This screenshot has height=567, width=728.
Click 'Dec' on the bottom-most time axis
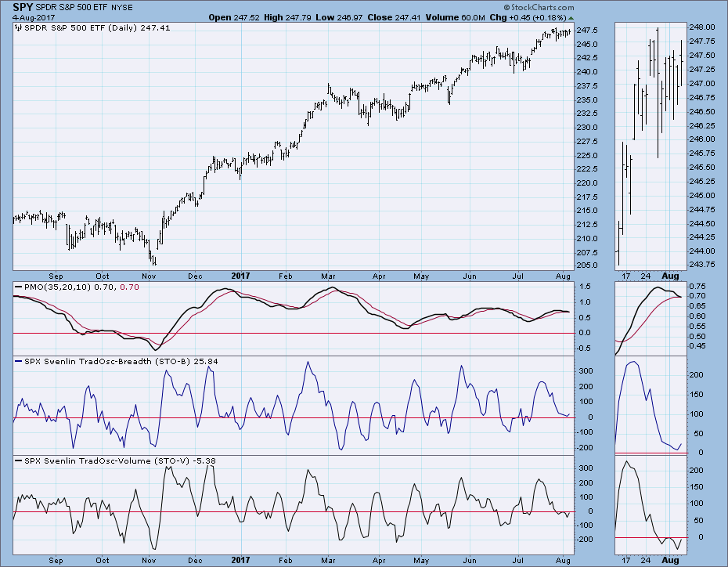[195, 561]
